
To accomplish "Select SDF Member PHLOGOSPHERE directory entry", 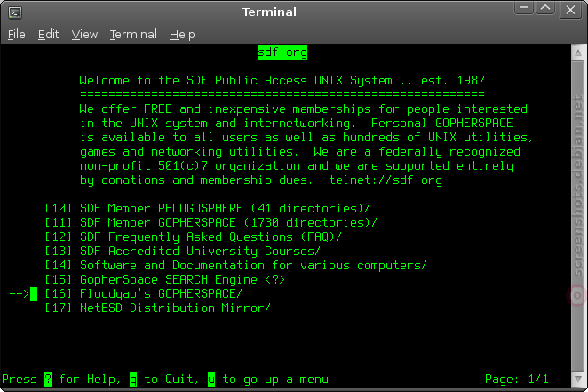I will (207, 209).
